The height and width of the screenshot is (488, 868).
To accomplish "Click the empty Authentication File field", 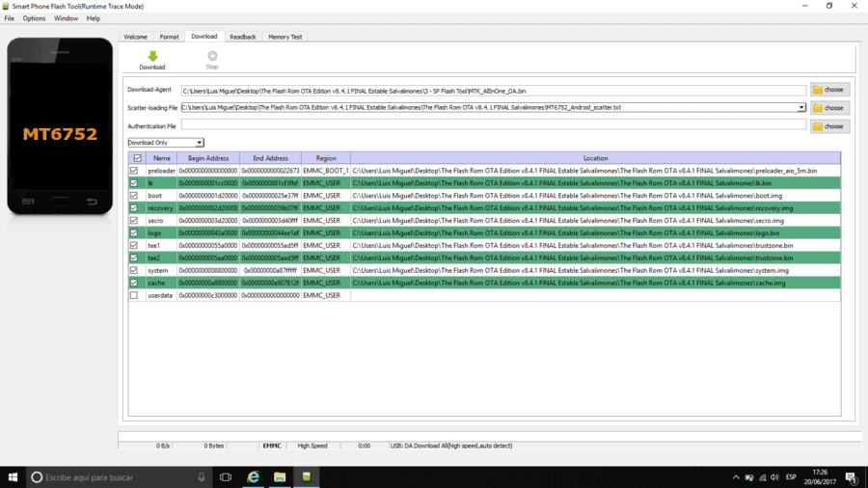I will tap(493, 125).
